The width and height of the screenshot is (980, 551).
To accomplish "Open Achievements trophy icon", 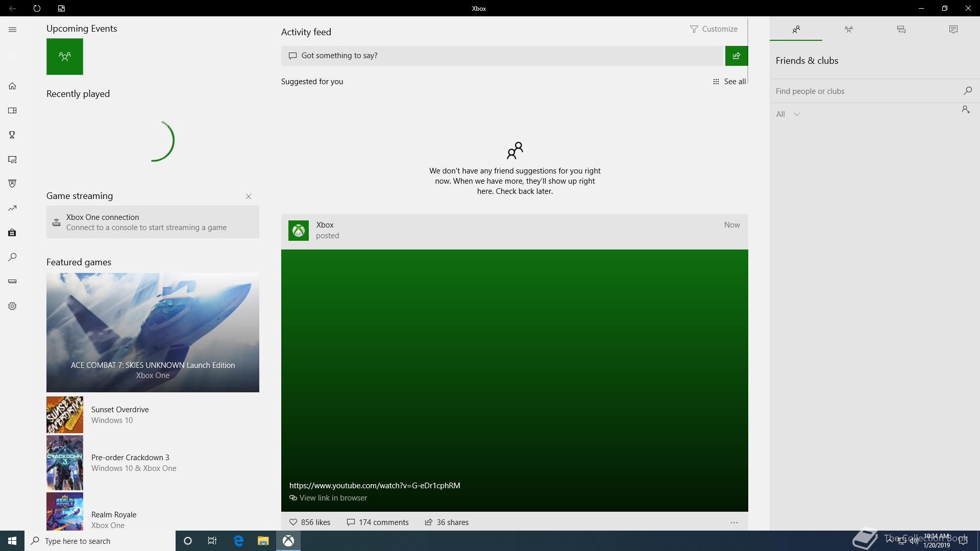I will [x=13, y=135].
